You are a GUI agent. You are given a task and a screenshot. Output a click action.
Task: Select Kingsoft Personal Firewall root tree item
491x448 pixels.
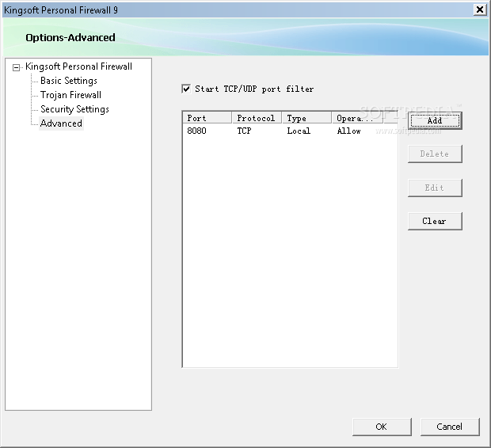tap(78, 66)
